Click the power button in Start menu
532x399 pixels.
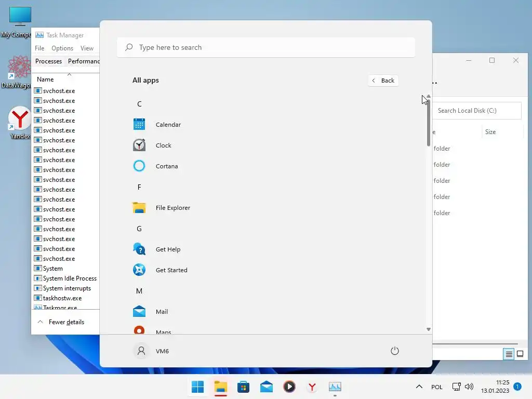[x=395, y=351]
